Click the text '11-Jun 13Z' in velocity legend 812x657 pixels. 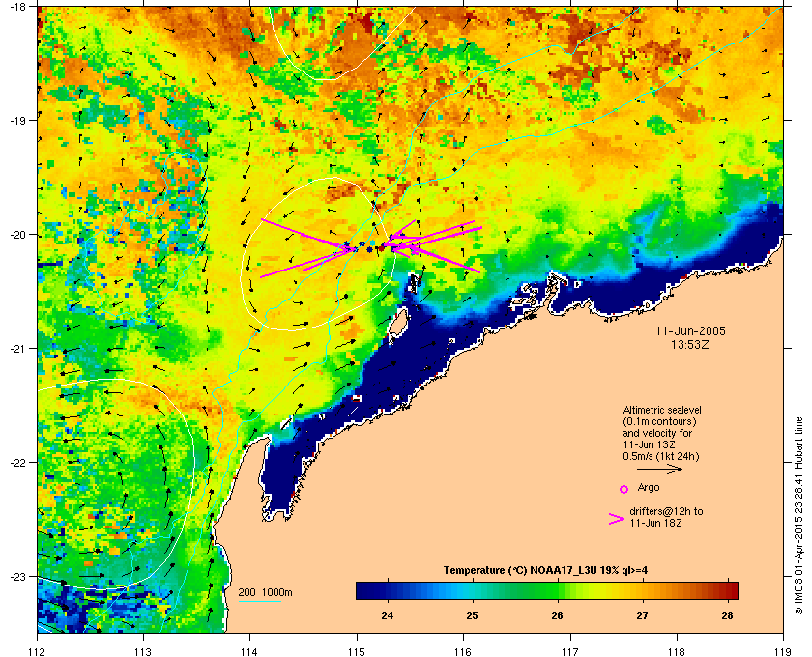coord(649,445)
